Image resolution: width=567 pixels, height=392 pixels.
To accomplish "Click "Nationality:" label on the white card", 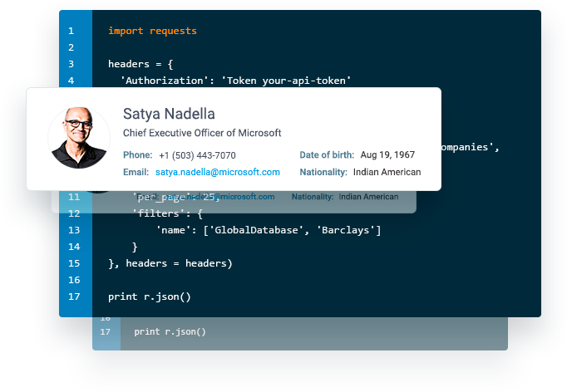I will click(x=323, y=172).
